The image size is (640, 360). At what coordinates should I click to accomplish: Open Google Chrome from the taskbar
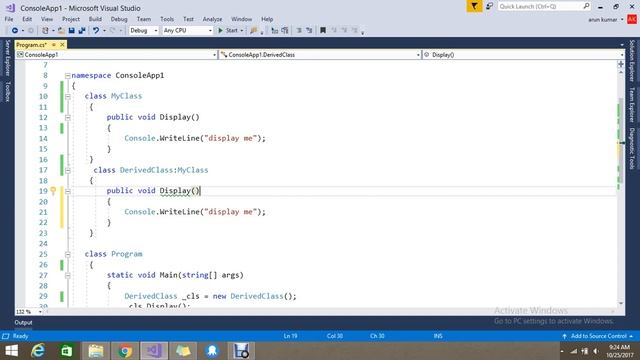pyautogui.click(x=125, y=351)
